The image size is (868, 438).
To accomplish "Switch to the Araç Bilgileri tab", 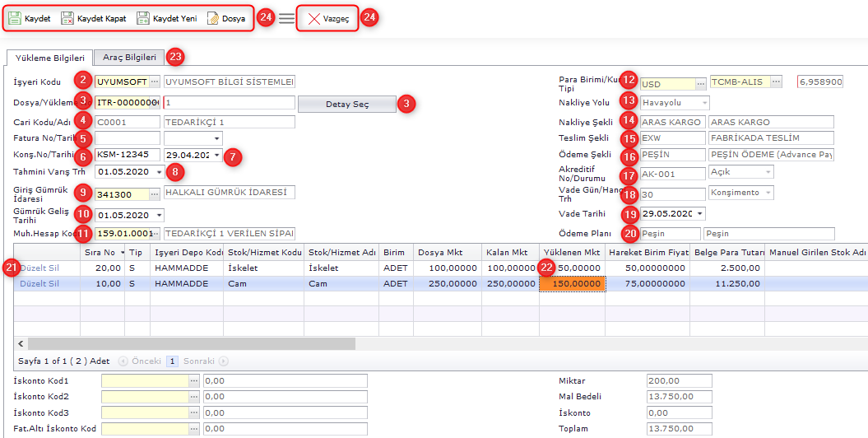I will coord(128,57).
